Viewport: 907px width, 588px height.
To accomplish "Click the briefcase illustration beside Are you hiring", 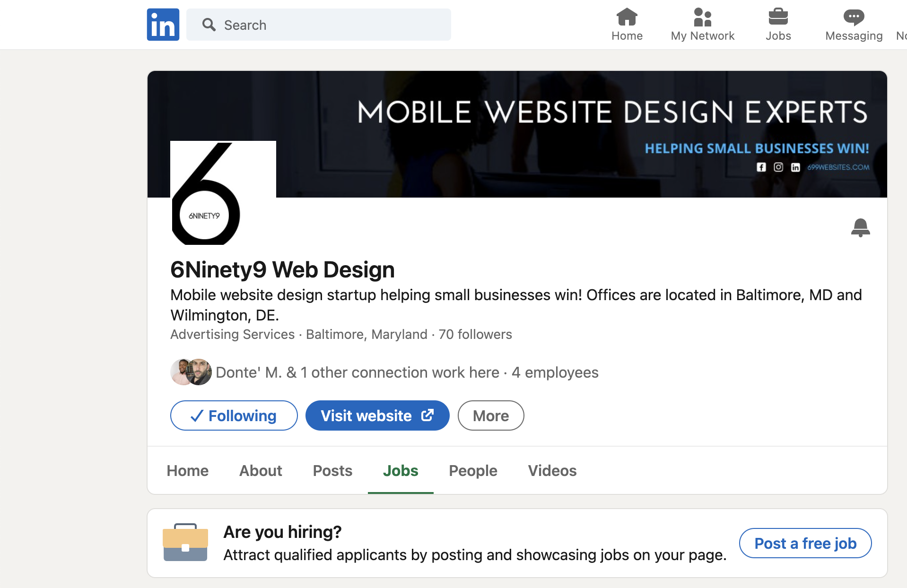I will point(185,542).
